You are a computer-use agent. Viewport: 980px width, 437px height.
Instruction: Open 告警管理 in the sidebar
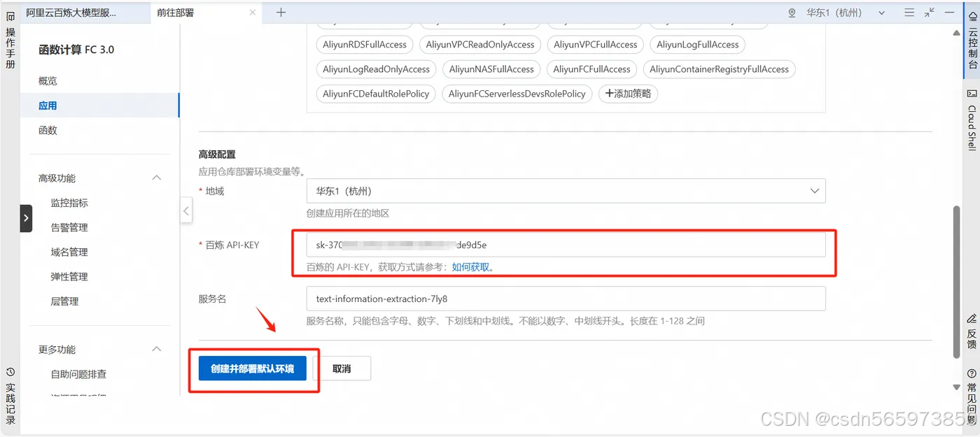[69, 227]
